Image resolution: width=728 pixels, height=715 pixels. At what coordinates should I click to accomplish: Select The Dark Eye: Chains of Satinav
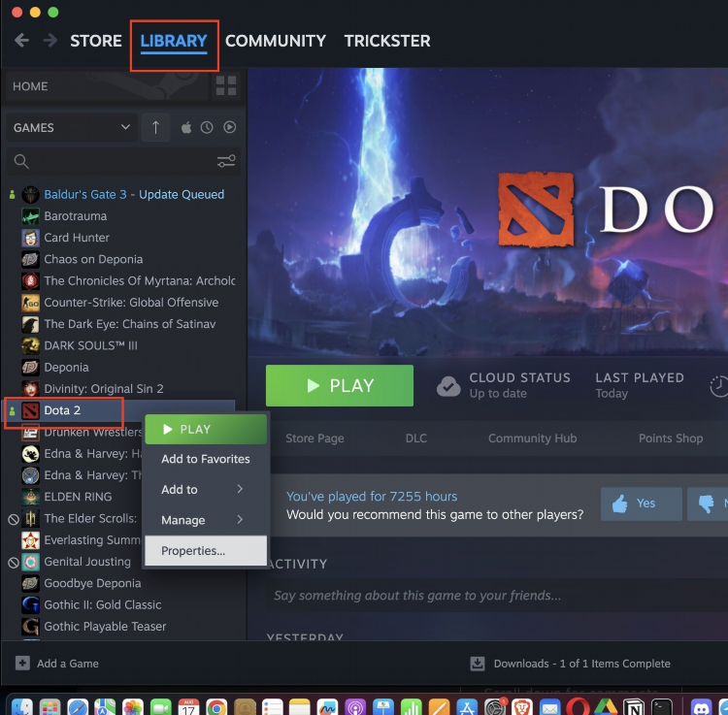click(x=129, y=324)
